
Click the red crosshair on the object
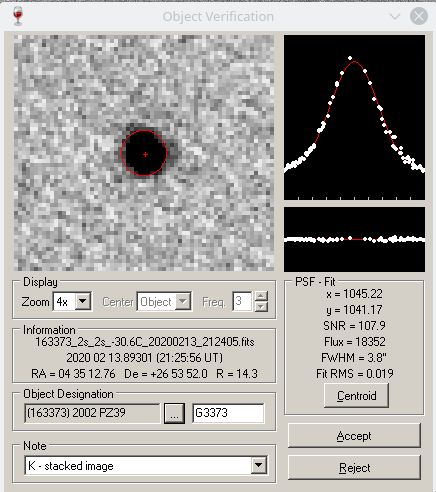point(145,154)
